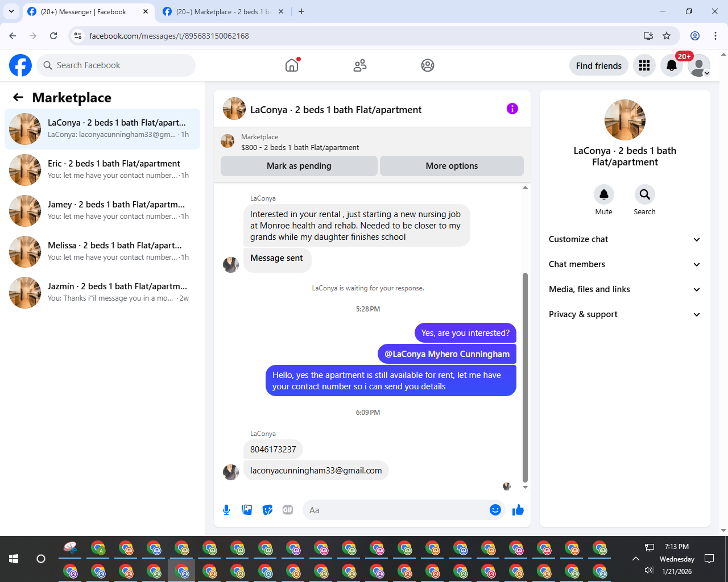Open the nine-dot Menu grid icon
This screenshot has width=728, height=582.
[x=644, y=65]
